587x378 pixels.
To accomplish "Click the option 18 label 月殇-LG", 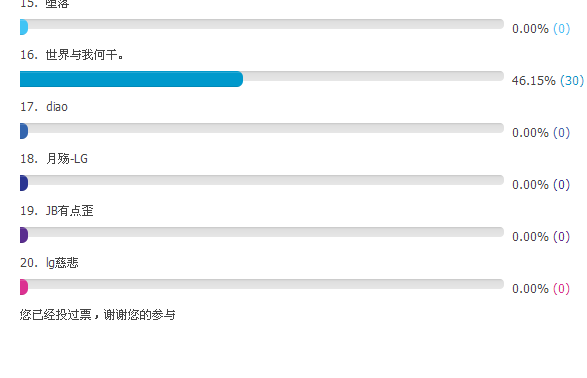I will [67, 159].
